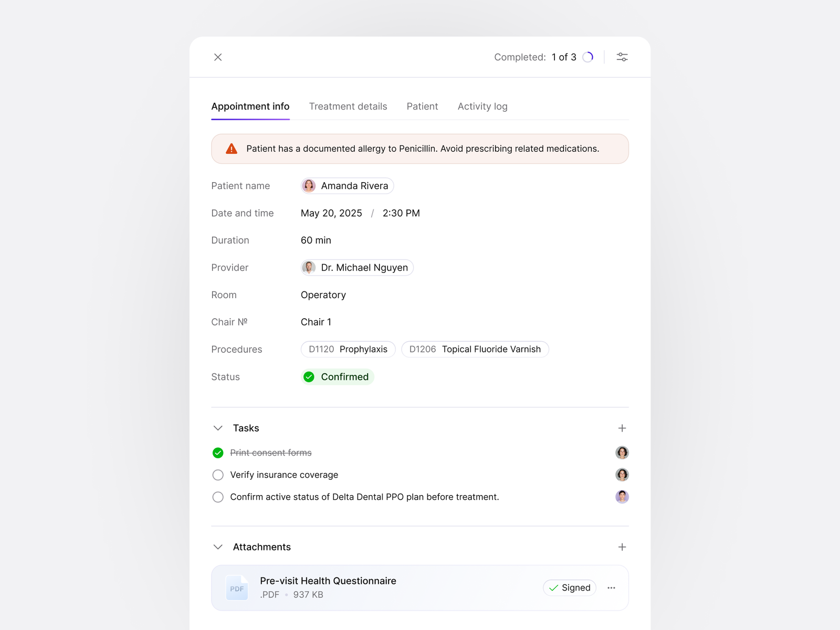Click the PDF file icon on the attachment

237,587
